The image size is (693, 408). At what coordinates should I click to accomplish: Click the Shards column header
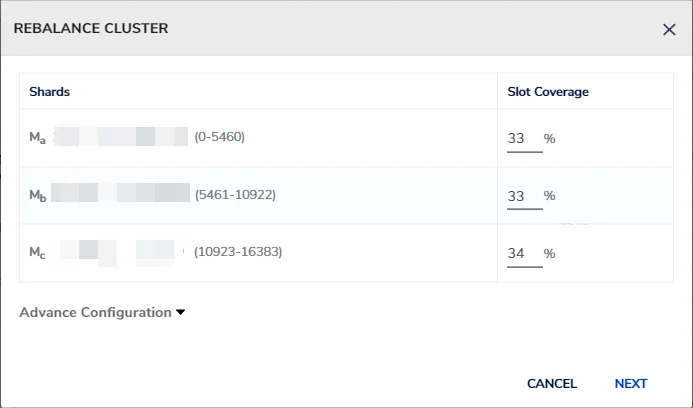click(49, 92)
